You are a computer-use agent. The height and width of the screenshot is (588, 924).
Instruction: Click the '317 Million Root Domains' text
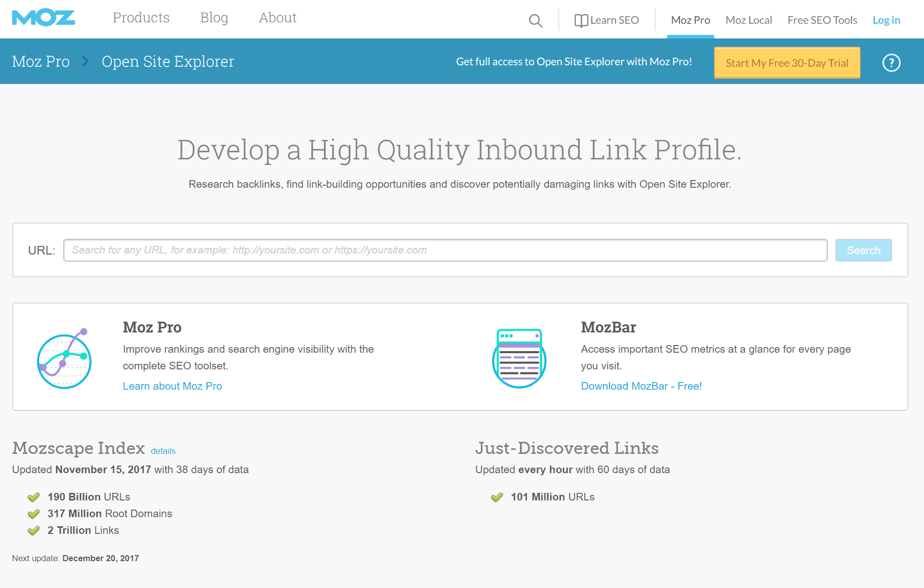tap(110, 514)
